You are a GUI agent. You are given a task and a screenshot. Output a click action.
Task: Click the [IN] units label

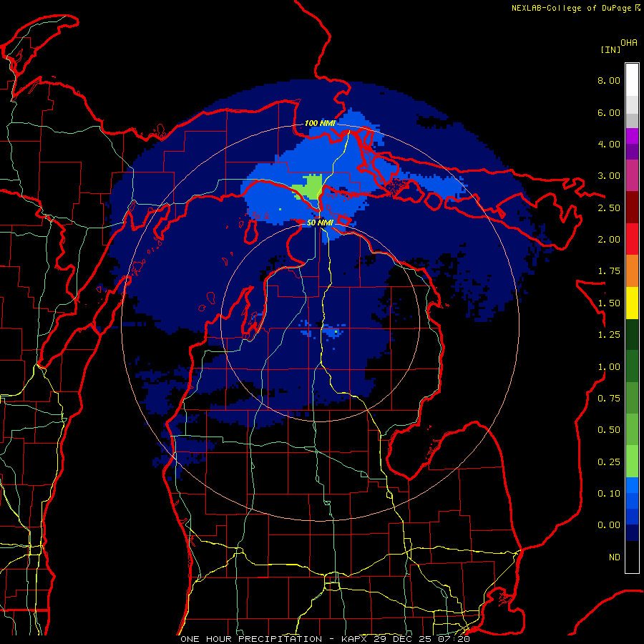click(x=610, y=49)
